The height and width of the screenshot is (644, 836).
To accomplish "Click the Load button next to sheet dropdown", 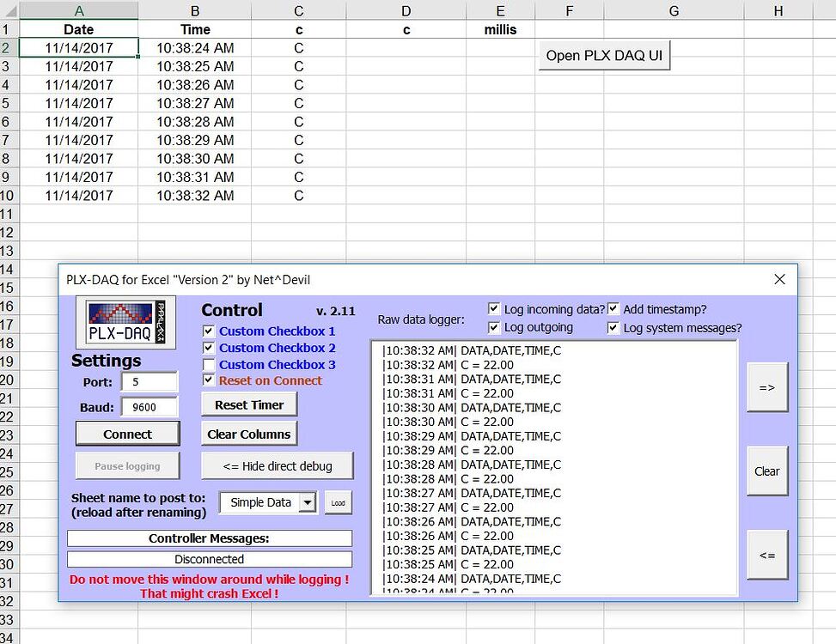I will click(338, 502).
